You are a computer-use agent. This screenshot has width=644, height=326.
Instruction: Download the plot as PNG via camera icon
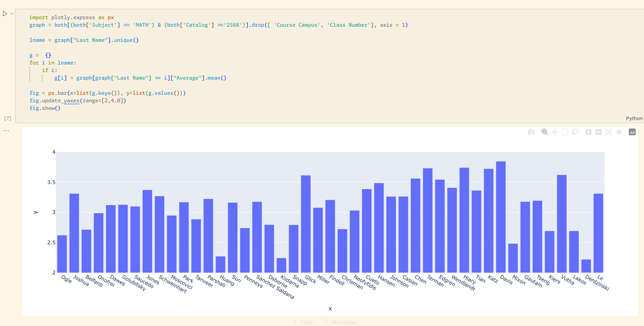pos(531,132)
